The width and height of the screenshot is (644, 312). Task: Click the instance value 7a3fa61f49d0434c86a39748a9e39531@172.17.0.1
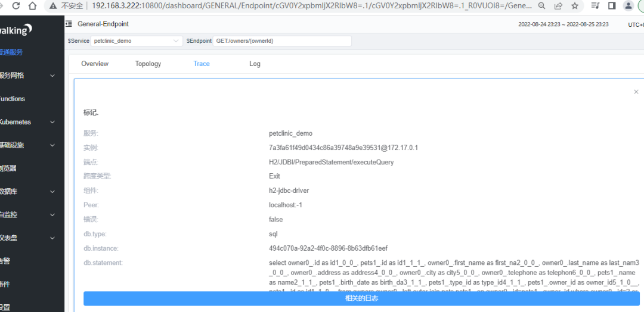point(343,148)
